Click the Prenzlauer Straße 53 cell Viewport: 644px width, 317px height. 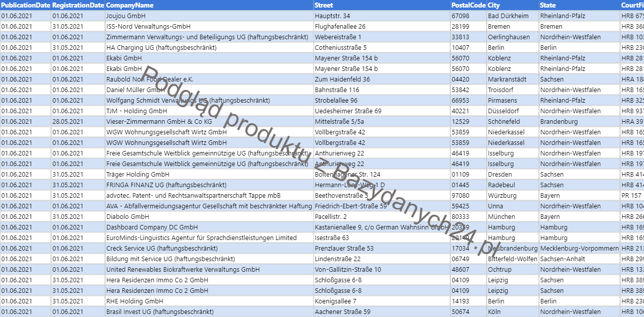[382, 249]
